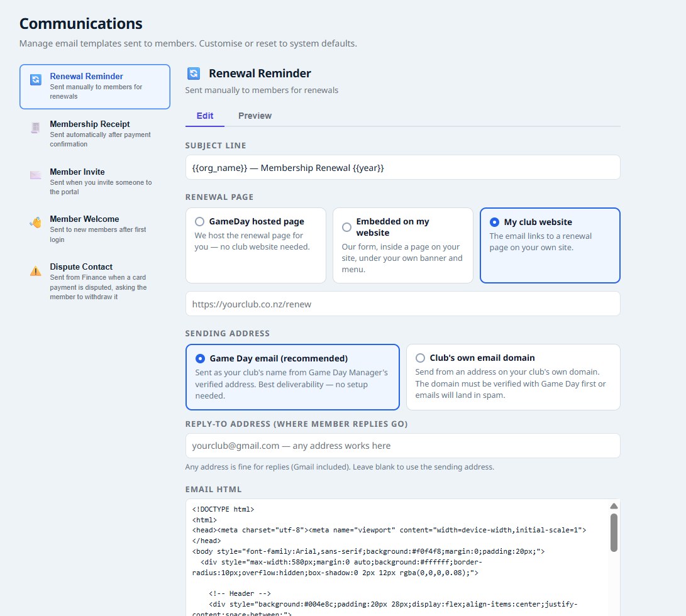
Task: Click the 'Manage email templates sent to members' description
Action: click(x=188, y=43)
